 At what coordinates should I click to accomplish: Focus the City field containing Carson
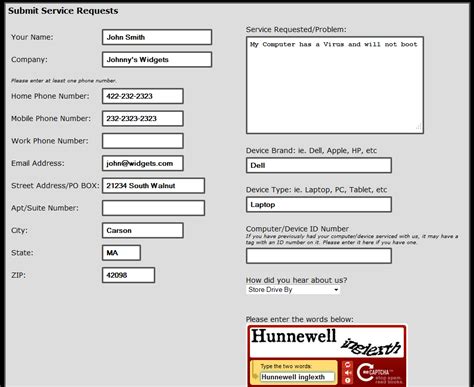tap(143, 230)
